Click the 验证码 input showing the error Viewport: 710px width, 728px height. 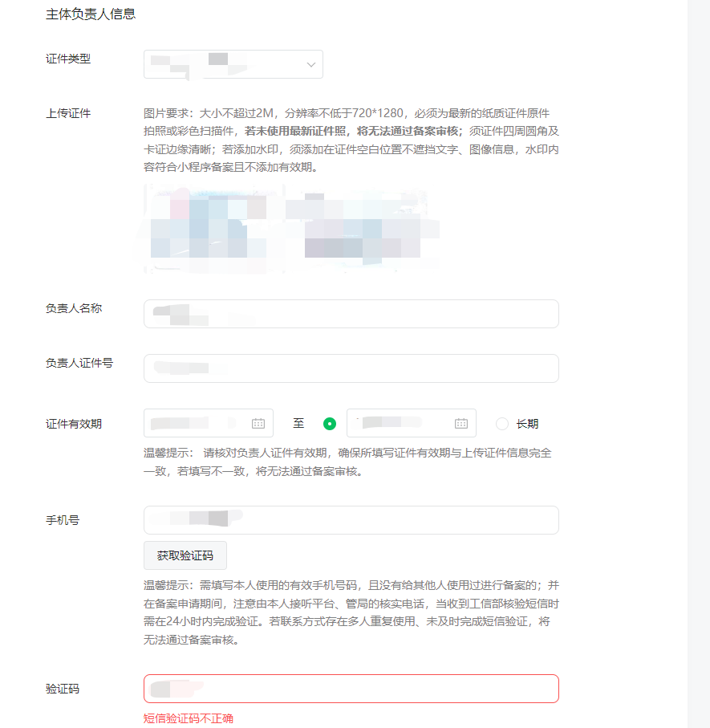click(x=351, y=688)
